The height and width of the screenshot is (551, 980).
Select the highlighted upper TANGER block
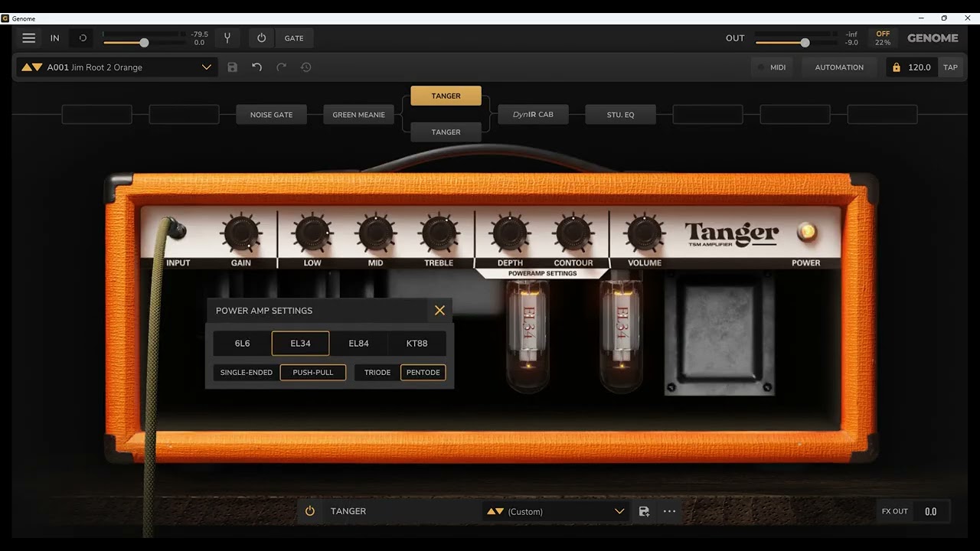coord(446,96)
